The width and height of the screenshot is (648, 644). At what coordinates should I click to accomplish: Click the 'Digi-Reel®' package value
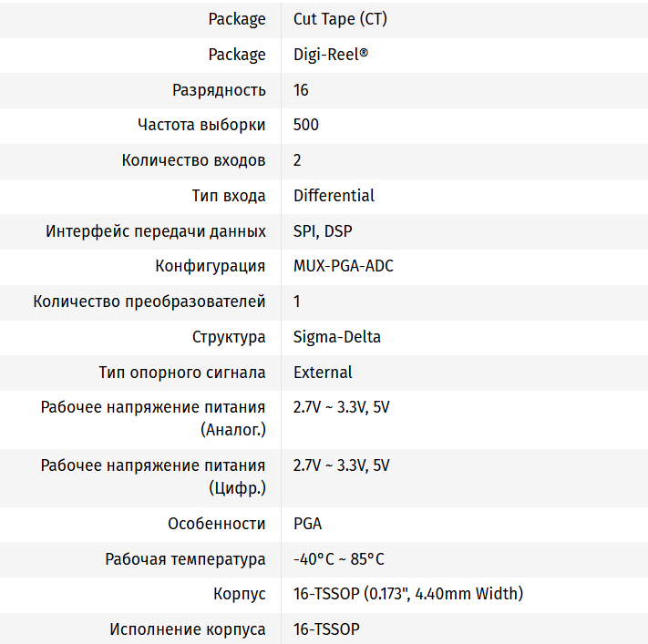click(x=331, y=55)
